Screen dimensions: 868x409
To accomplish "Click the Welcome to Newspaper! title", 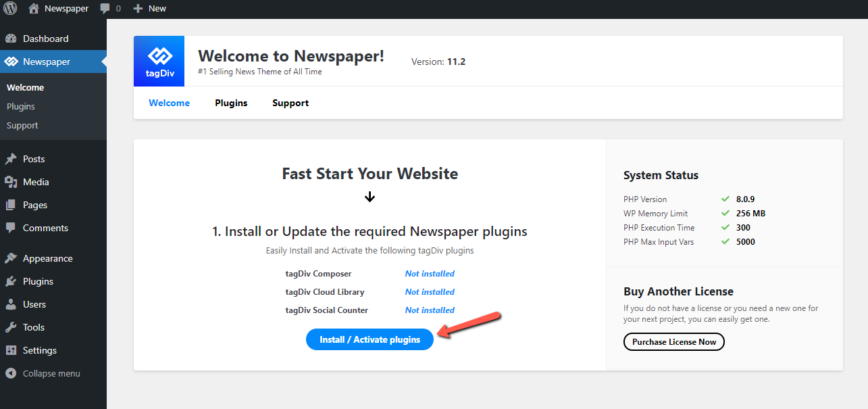I will pos(291,56).
